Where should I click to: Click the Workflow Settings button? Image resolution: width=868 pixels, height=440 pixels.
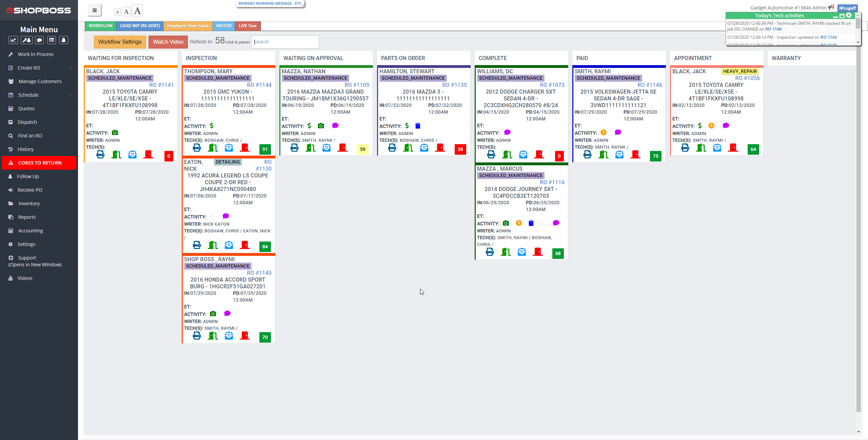pyautogui.click(x=120, y=42)
